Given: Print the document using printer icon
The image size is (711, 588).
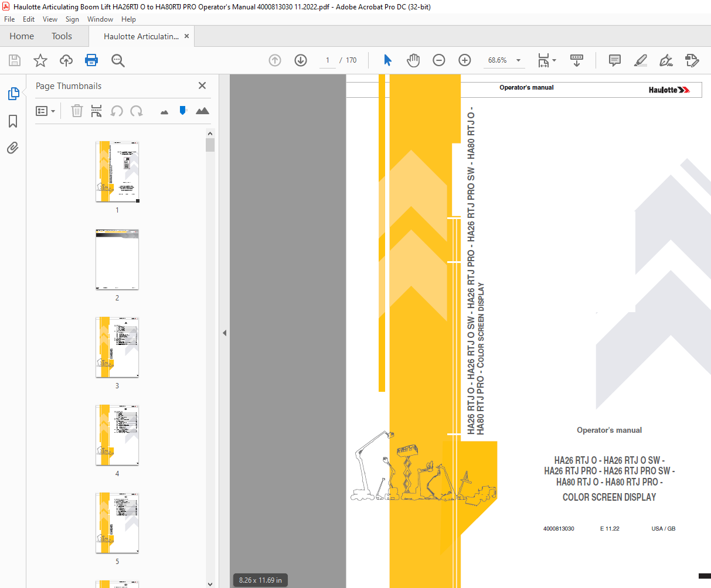Looking at the screenshot, I should (91, 60).
